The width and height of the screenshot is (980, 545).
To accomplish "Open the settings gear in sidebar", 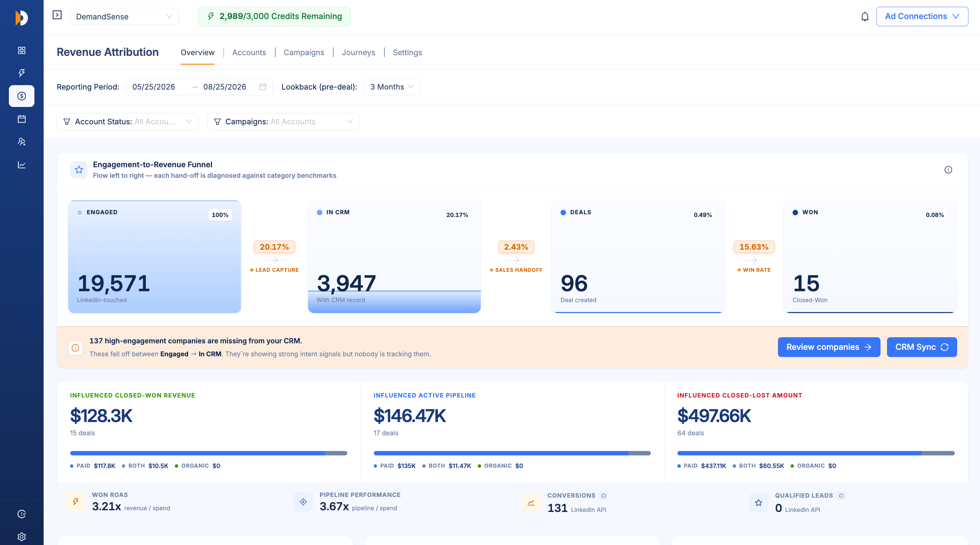I will pyautogui.click(x=22, y=536).
